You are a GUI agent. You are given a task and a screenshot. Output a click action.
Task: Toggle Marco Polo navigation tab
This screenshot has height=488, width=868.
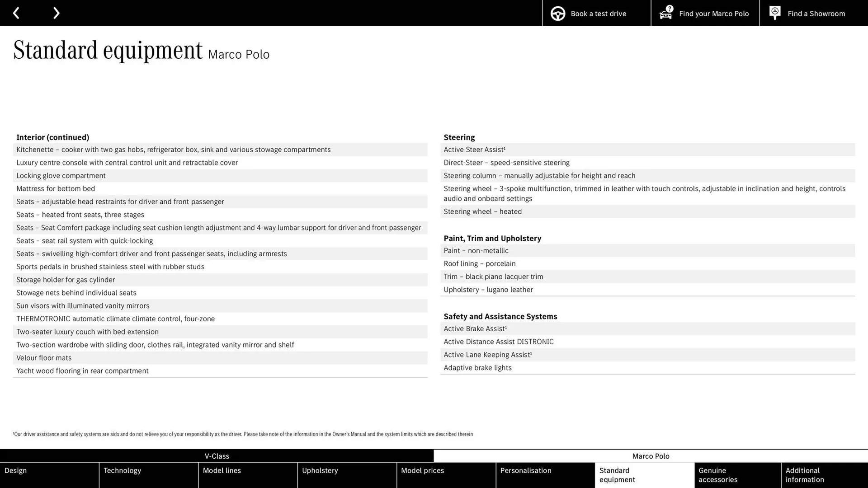point(651,456)
